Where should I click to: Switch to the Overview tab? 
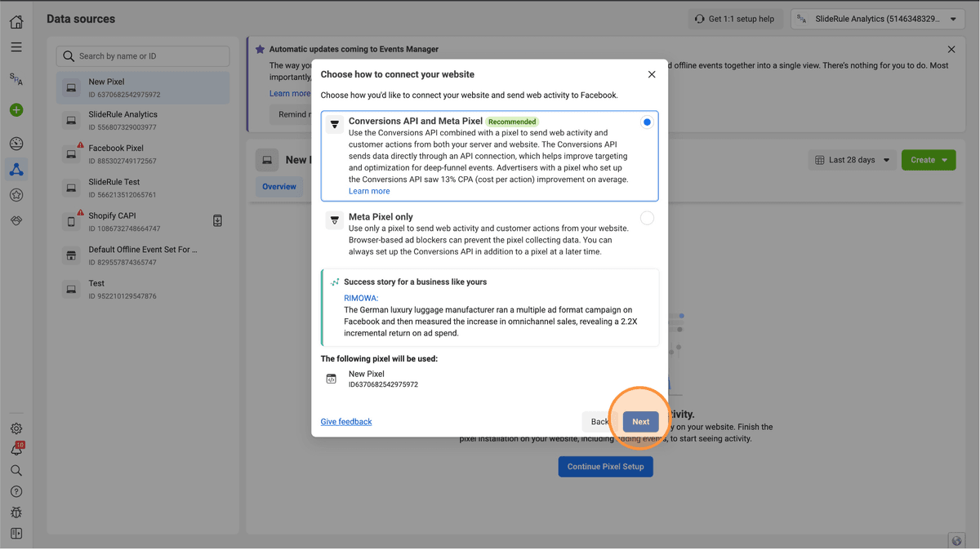click(279, 187)
